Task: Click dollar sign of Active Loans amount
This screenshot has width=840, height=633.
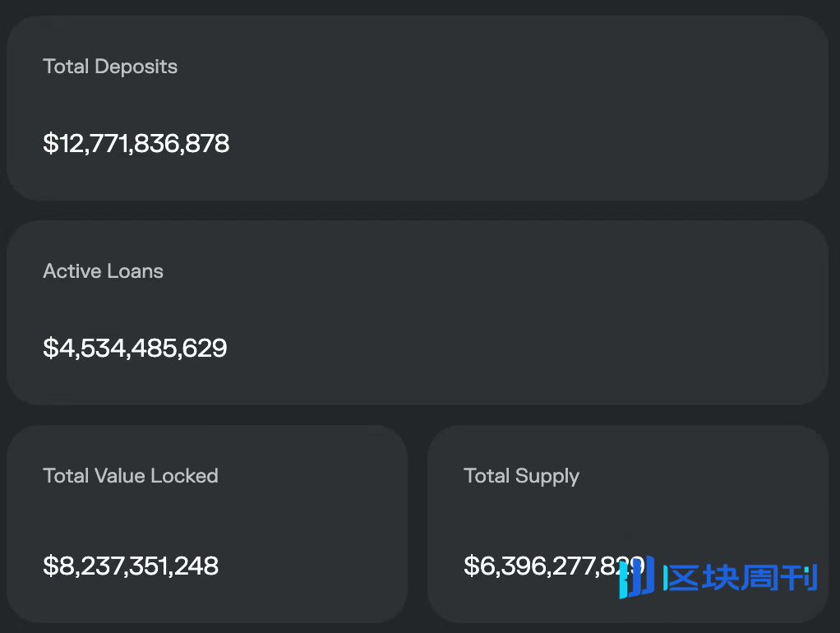Action: 49,348
